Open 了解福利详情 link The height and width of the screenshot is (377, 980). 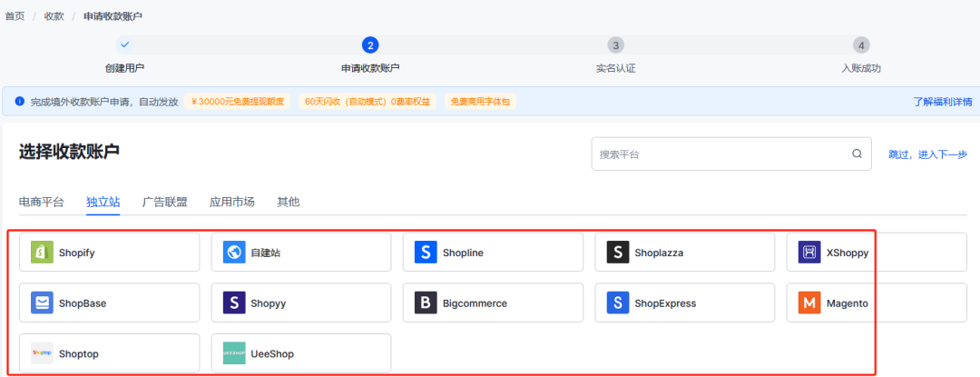coord(943,102)
